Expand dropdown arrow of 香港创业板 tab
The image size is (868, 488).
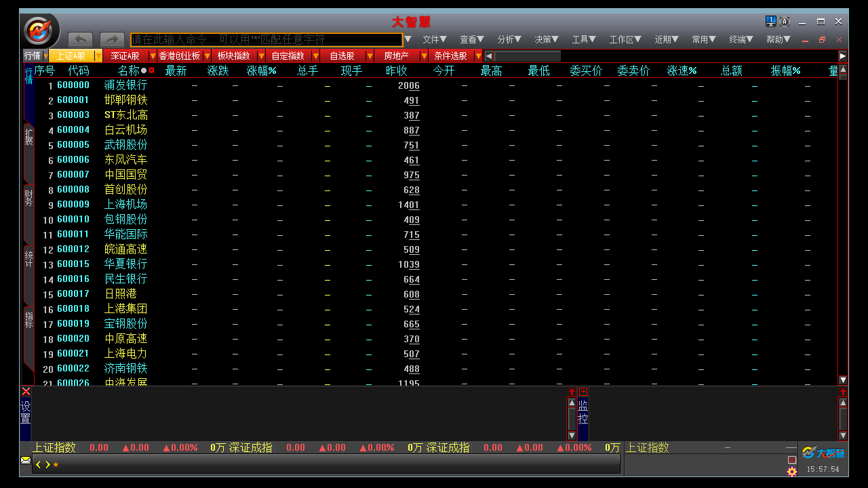coord(207,56)
